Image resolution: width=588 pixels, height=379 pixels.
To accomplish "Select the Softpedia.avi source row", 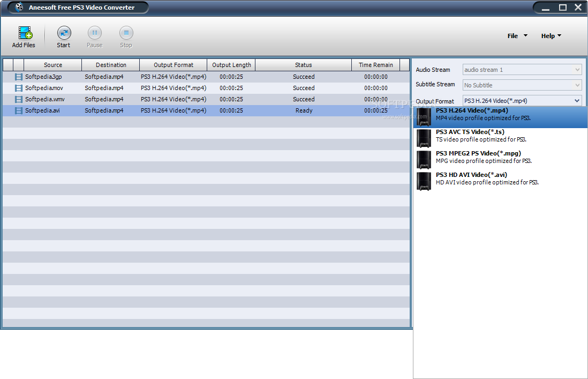I will pos(42,110).
